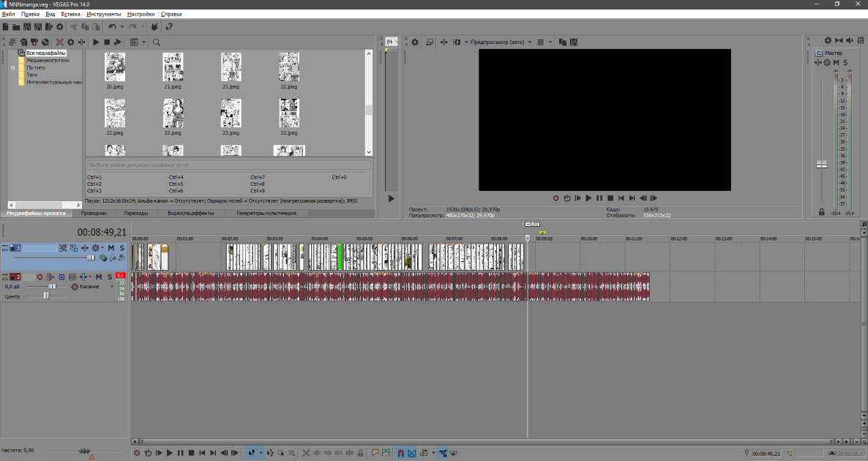Image resolution: width=868 pixels, height=461 pixels.
Task: Solo audio track 2
Action: pos(110,277)
